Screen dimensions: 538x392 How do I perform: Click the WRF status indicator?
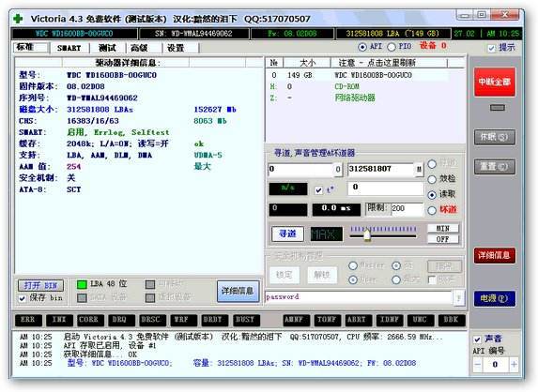click(184, 320)
